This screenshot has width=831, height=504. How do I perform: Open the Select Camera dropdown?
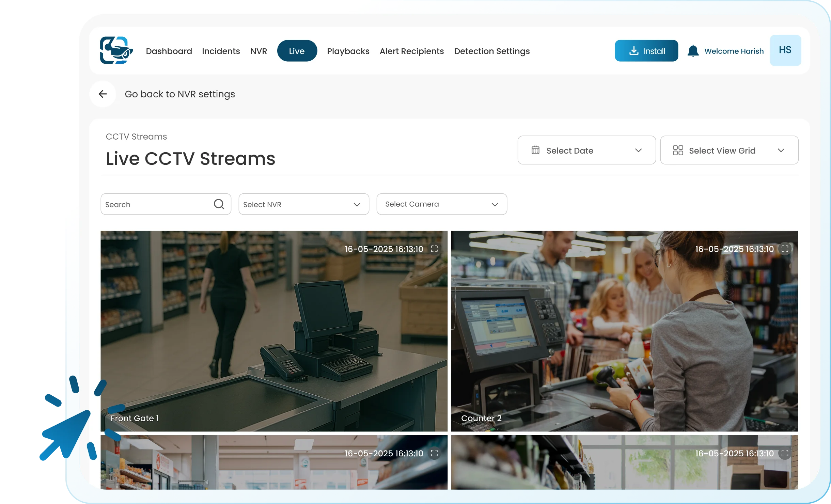pos(441,204)
